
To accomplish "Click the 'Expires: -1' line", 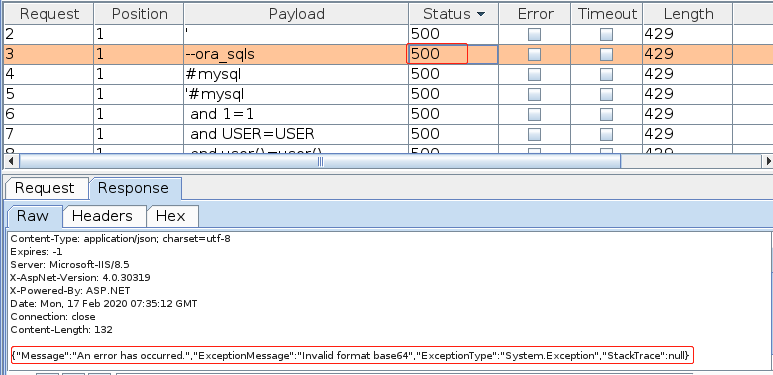I will coord(36,252).
